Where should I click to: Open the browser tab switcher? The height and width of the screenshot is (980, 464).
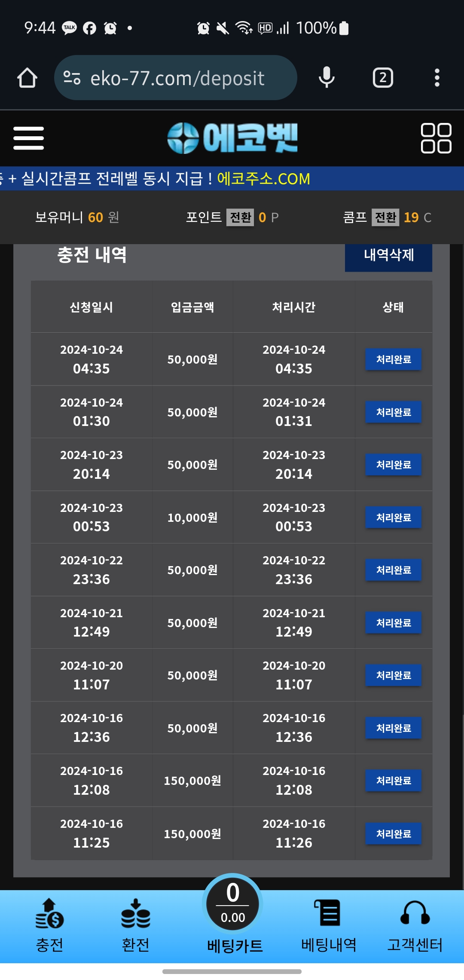[382, 78]
